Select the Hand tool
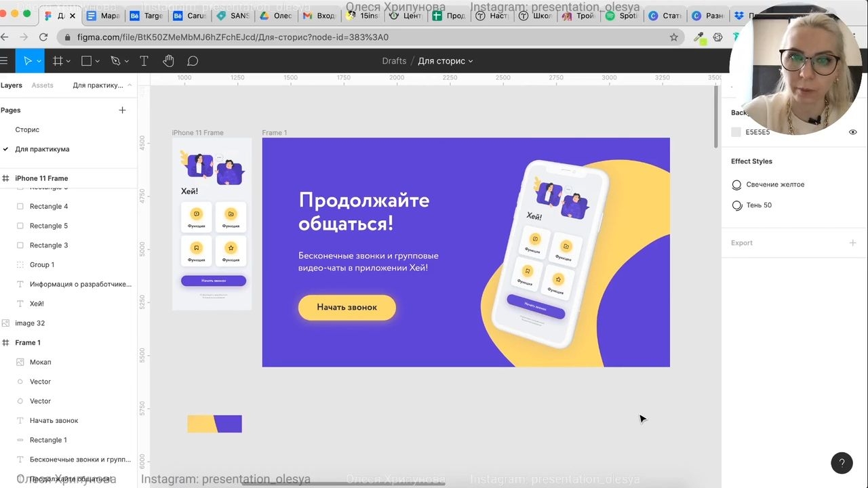868x488 pixels. [x=168, y=61]
